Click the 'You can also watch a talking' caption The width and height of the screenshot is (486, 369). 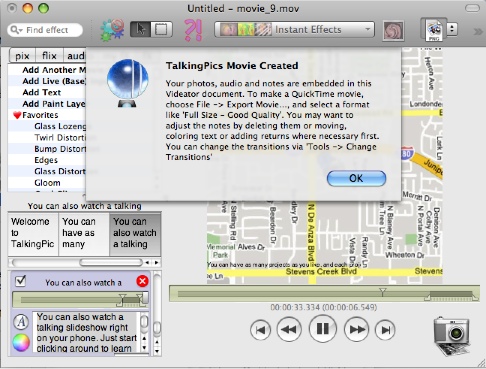pos(84,206)
